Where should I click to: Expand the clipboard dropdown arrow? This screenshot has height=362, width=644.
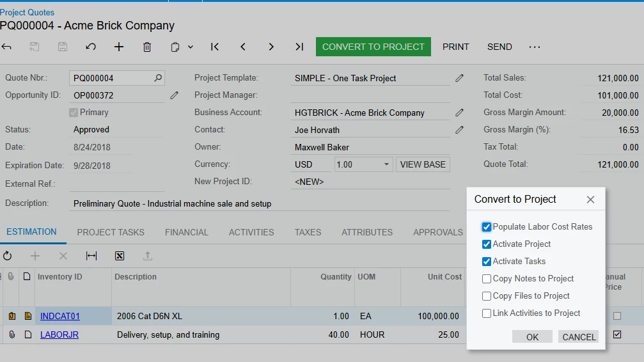[191, 47]
